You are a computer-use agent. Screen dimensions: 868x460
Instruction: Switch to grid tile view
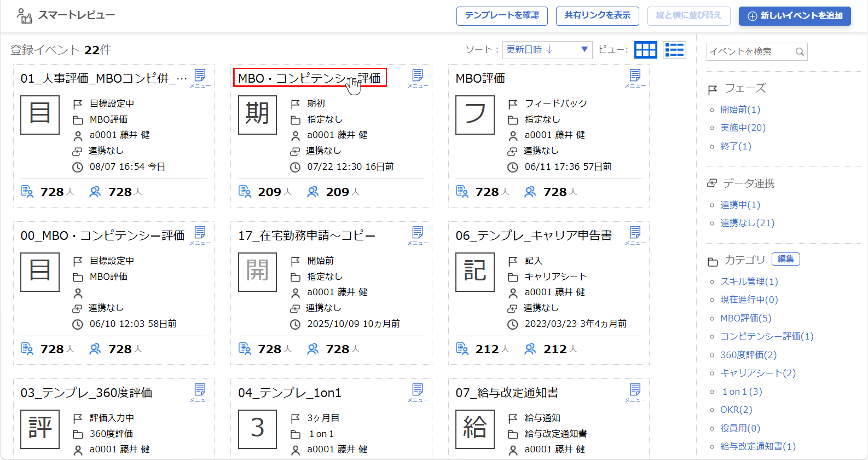click(645, 50)
